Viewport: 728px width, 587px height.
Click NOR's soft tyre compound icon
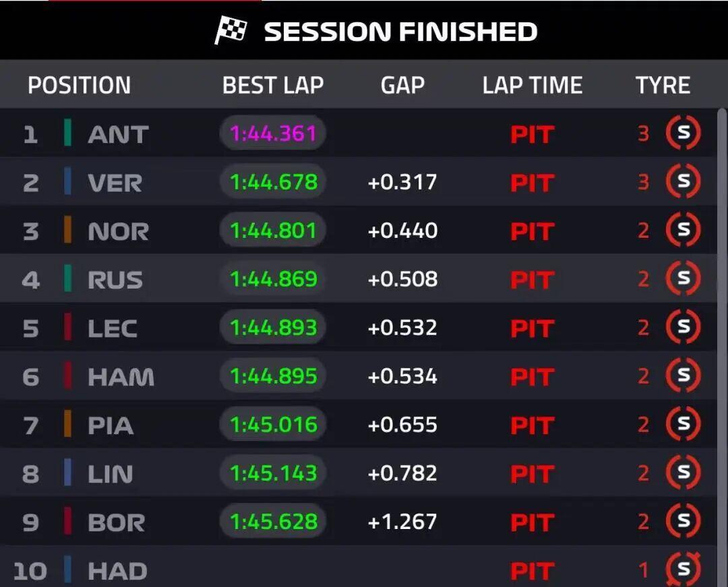point(683,230)
